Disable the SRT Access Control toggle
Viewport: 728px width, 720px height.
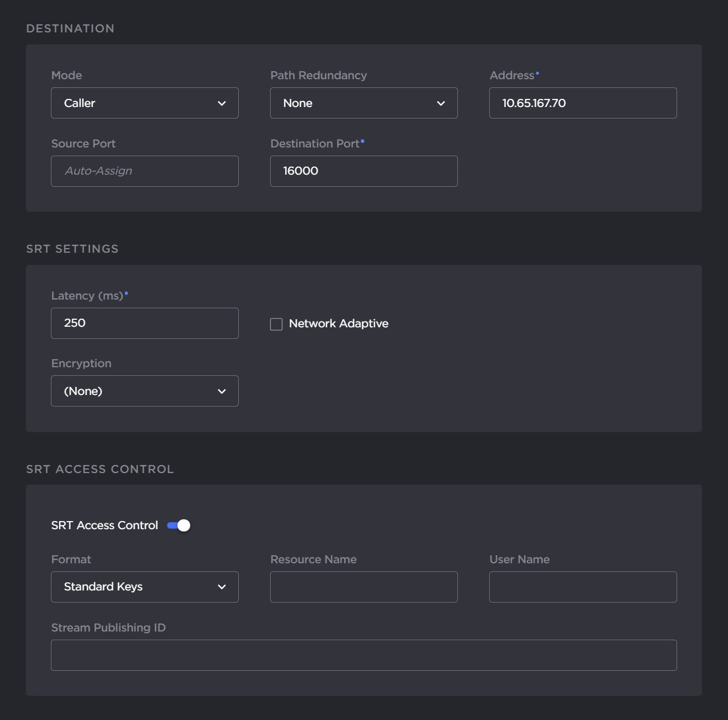pyautogui.click(x=178, y=525)
